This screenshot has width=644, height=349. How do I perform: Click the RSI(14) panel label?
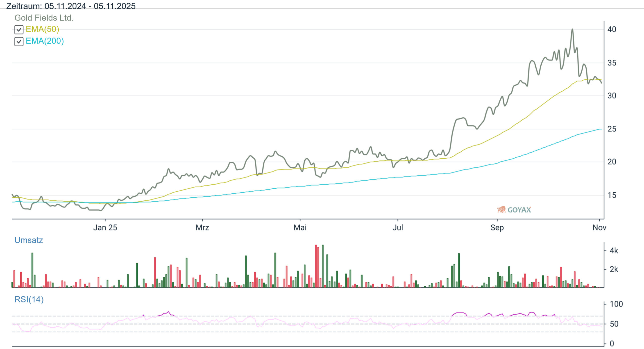click(29, 299)
